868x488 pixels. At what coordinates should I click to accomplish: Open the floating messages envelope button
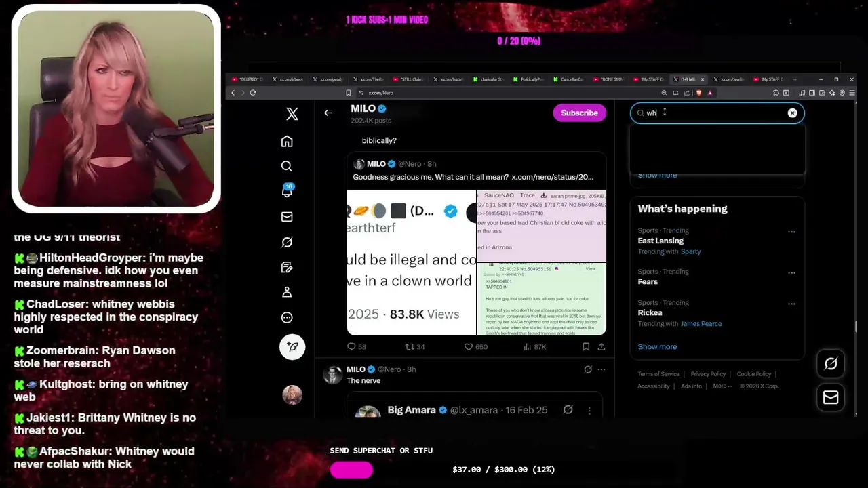pyautogui.click(x=831, y=398)
